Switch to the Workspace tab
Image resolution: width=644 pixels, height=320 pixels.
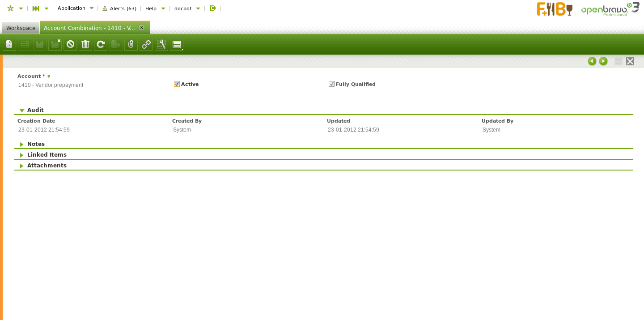(x=21, y=28)
